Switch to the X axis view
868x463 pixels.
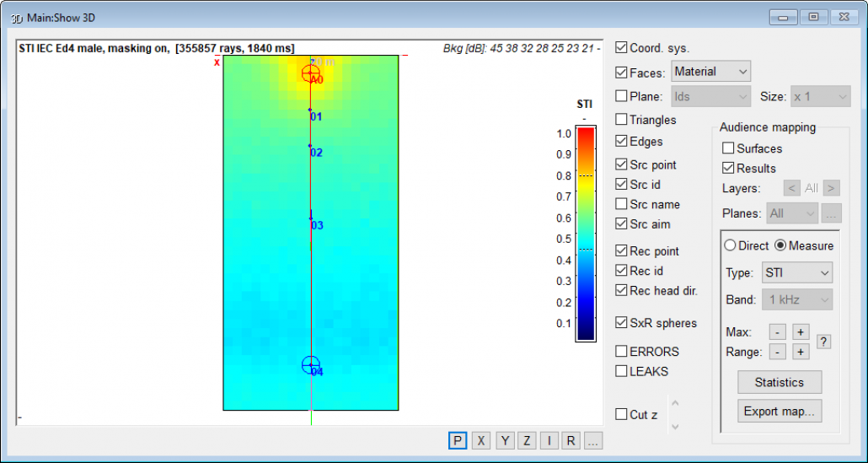480,440
